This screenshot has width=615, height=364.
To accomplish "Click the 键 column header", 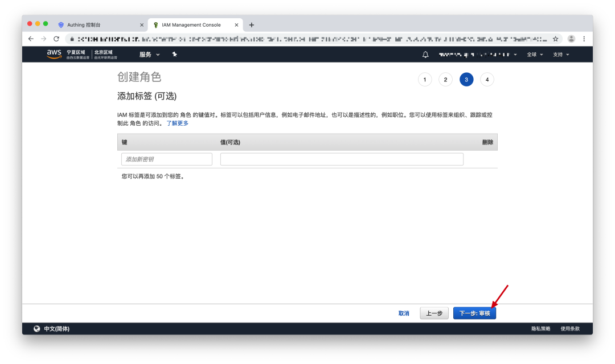I will click(124, 142).
